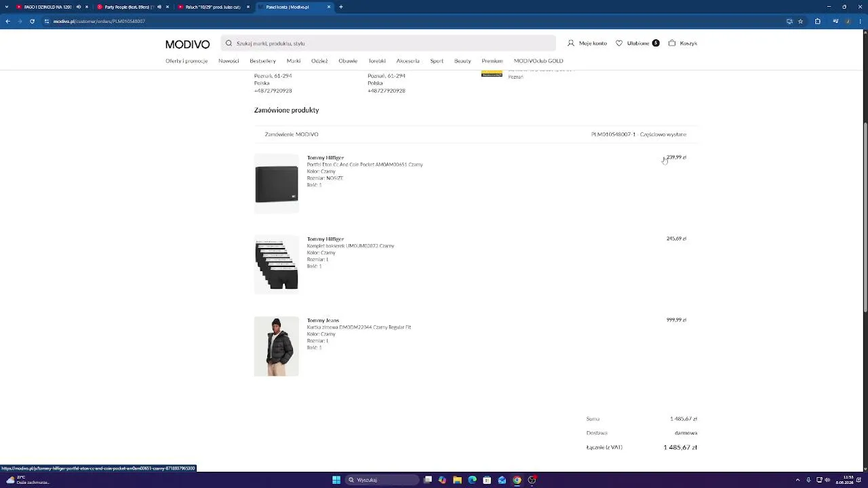
Task: Focus the Szukaj marki, produktu, stylu field
Action: click(388, 43)
